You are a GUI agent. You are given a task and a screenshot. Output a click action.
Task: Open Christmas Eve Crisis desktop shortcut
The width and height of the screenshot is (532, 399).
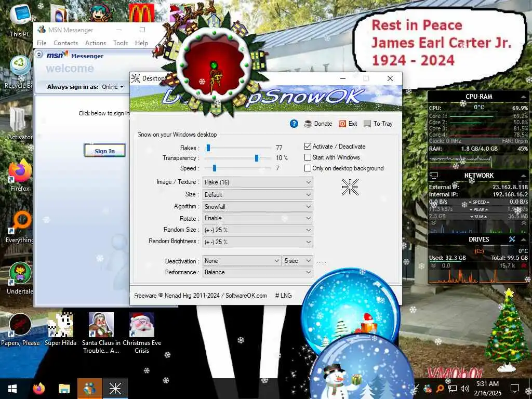142,333
